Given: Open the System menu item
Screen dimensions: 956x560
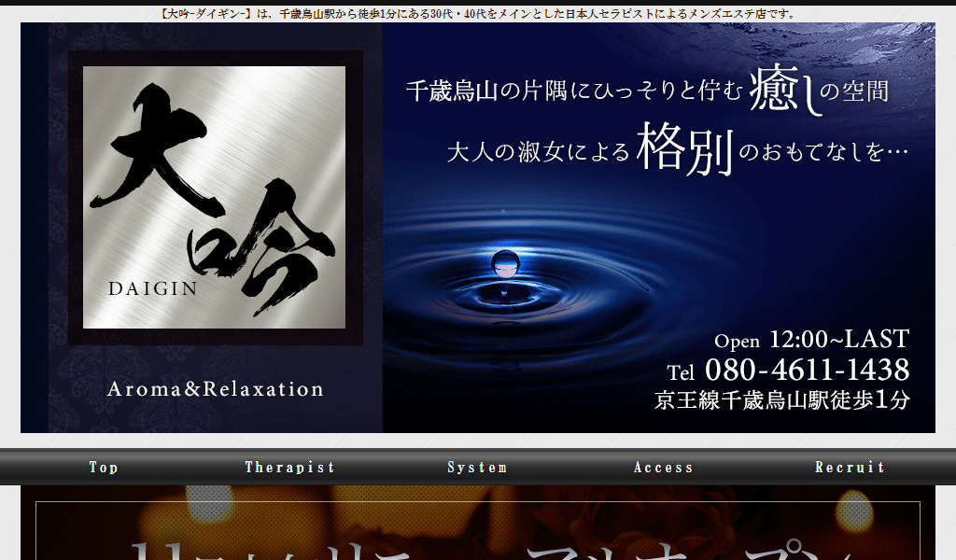Looking at the screenshot, I should coord(477,468).
